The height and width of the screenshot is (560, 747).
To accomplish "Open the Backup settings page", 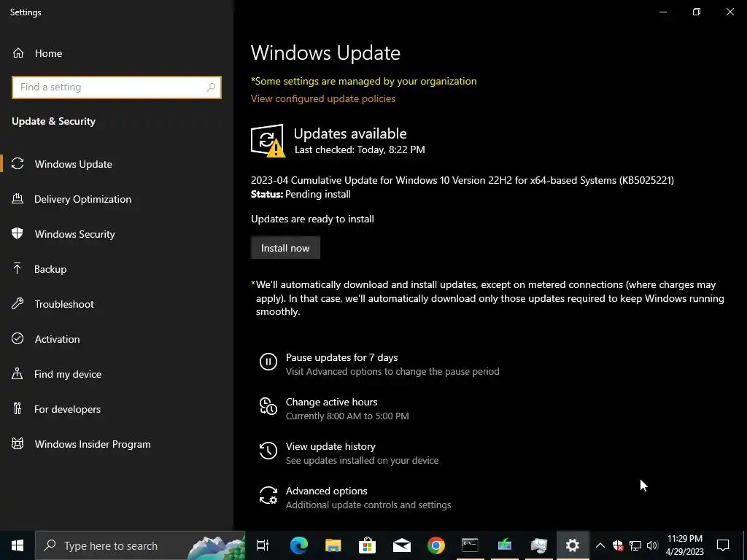I will [116, 269].
